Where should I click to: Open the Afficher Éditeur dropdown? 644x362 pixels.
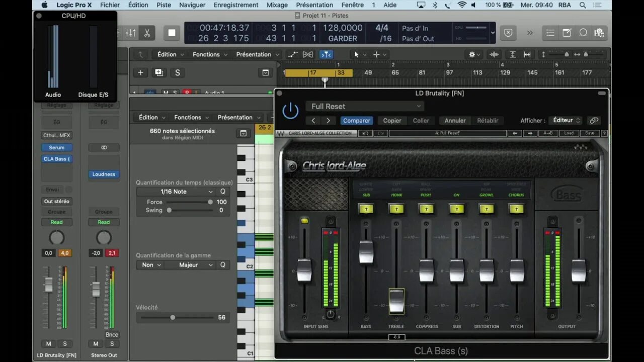click(x=566, y=121)
